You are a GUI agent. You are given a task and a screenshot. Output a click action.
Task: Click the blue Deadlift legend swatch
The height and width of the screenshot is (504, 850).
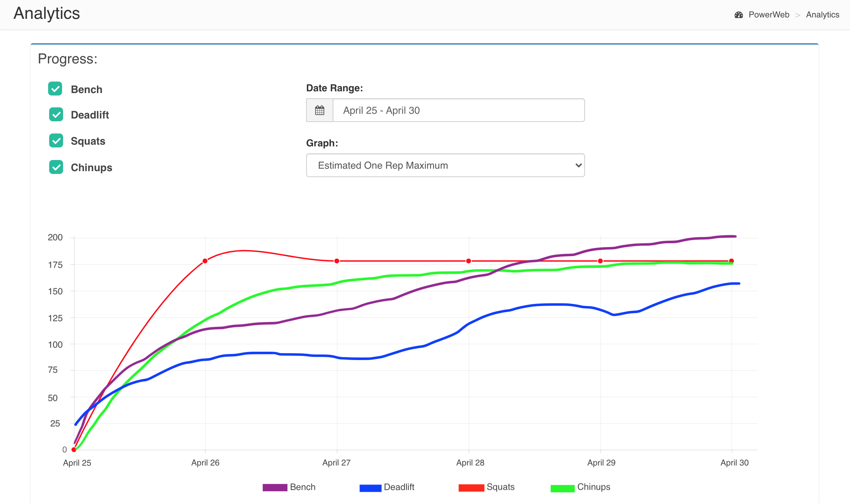pos(370,488)
